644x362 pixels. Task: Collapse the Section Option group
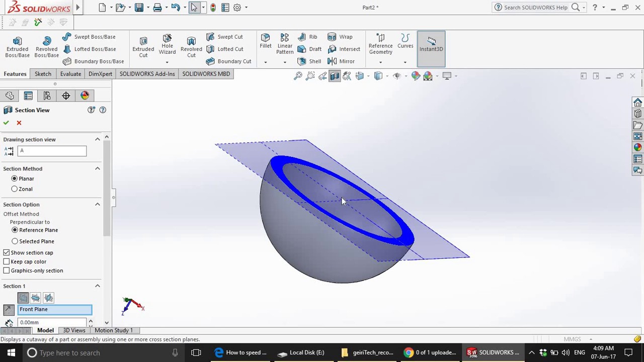tap(98, 204)
